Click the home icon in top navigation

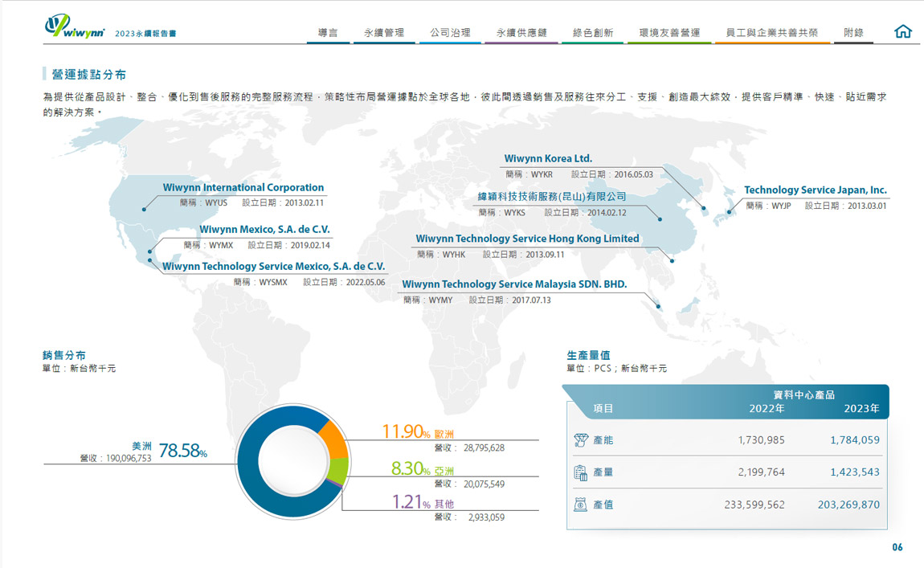903,32
